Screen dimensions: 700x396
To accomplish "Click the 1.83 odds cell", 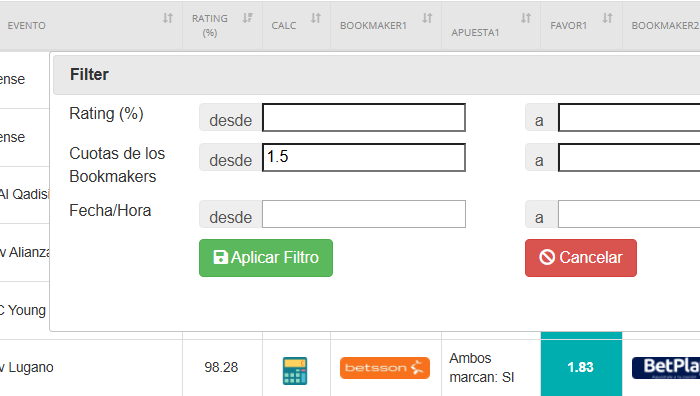I will coord(581,367).
